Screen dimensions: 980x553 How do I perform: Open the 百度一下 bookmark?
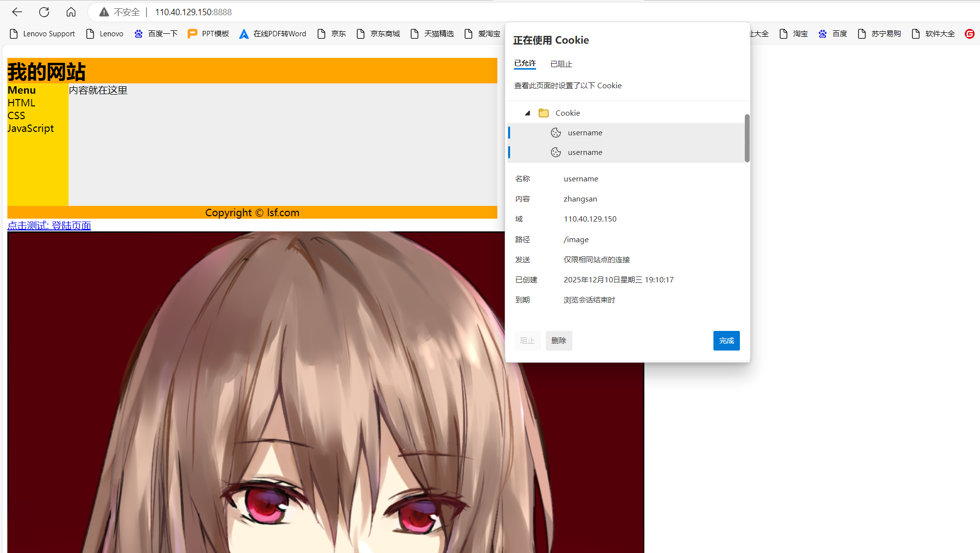[x=156, y=33]
